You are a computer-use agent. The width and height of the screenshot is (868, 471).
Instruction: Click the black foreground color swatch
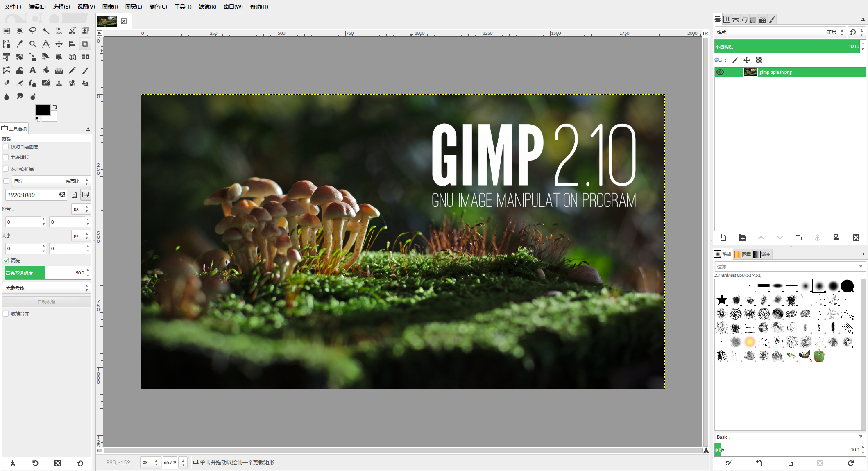click(x=43, y=110)
